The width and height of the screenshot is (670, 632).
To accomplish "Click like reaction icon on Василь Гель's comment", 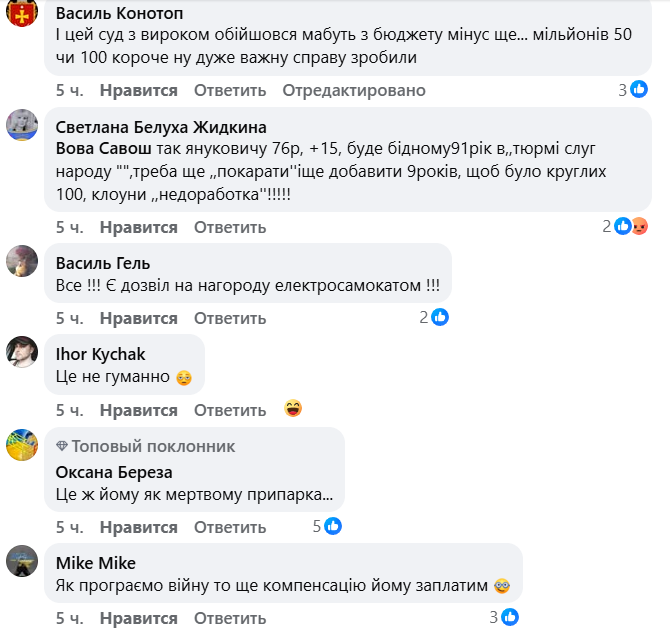I will point(439,318).
